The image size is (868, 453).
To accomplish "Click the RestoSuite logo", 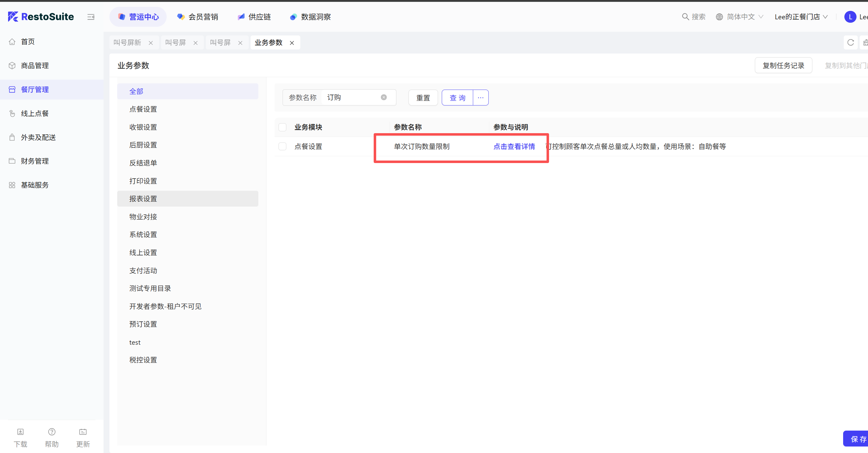I will click(41, 16).
